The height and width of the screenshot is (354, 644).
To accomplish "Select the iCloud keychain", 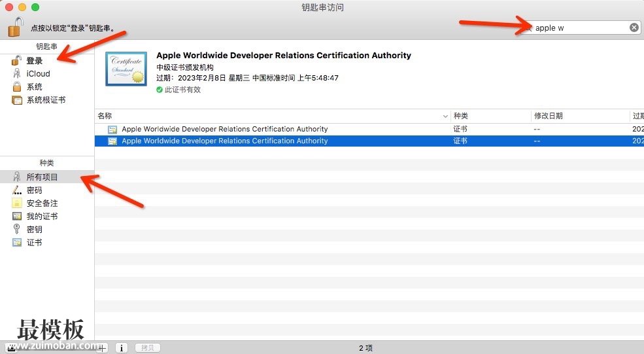I will point(38,73).
